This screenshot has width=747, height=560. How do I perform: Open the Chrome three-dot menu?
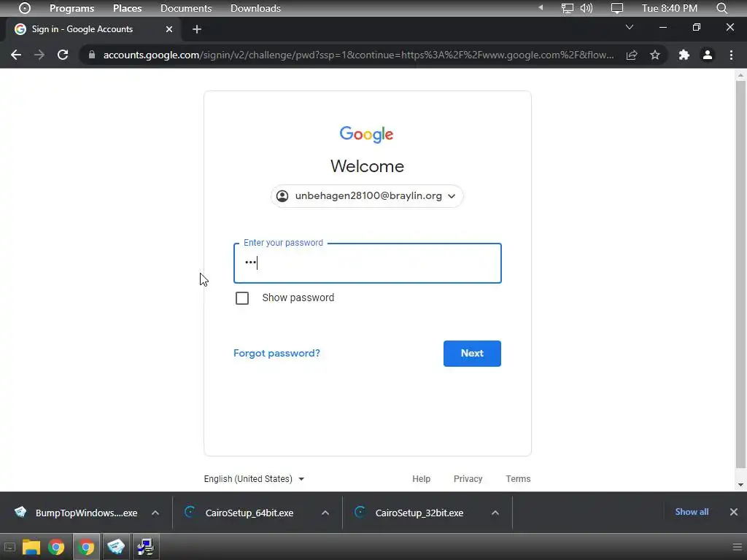click(x=731, y=55)
